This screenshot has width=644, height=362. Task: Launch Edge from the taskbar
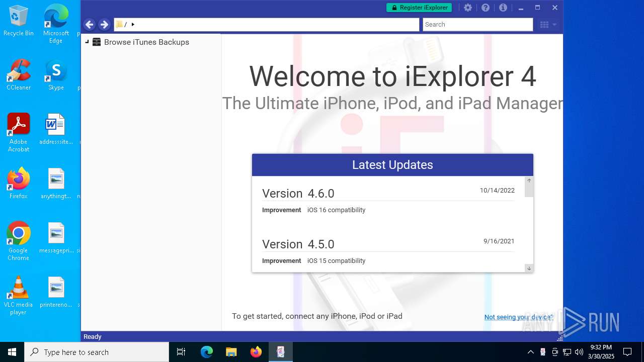(x=207, y=352)
